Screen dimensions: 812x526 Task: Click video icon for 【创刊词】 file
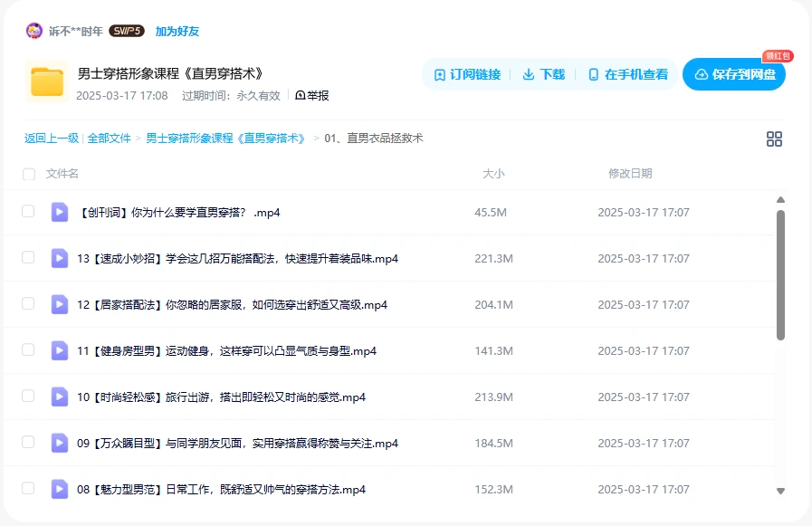pos(60,212)
